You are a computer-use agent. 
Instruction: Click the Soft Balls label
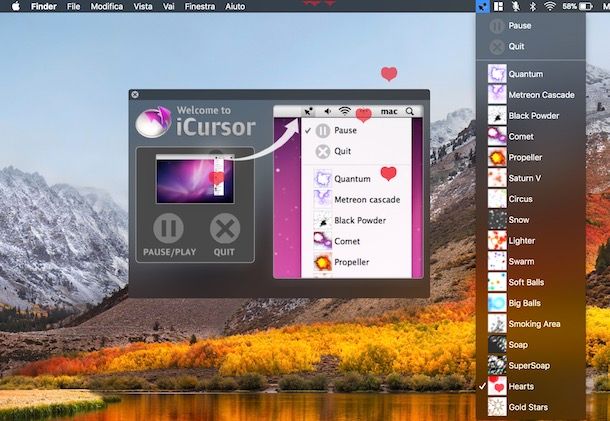[x=526, y=282]
